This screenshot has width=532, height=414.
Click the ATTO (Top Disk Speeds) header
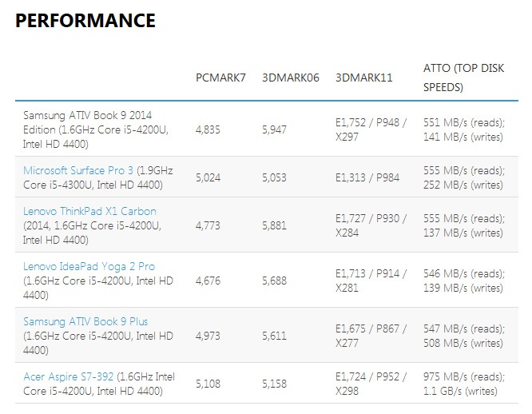(x=463, y=78)
